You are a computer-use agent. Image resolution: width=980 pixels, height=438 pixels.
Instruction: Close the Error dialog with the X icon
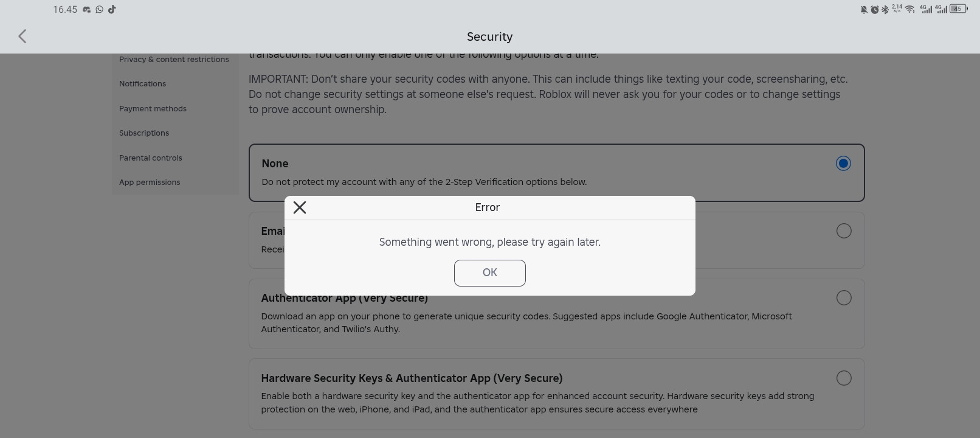[x=300, y=207]
